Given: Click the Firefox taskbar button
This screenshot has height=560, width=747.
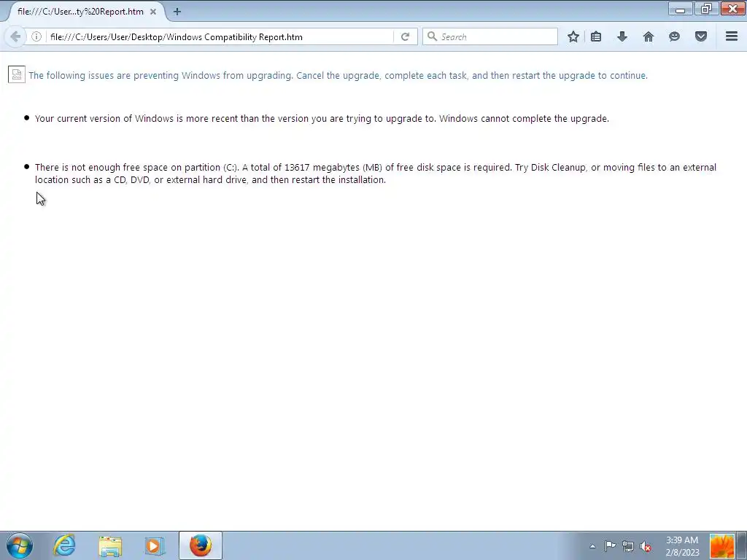Looking at the screenshot, I should (x=200, y=545).
